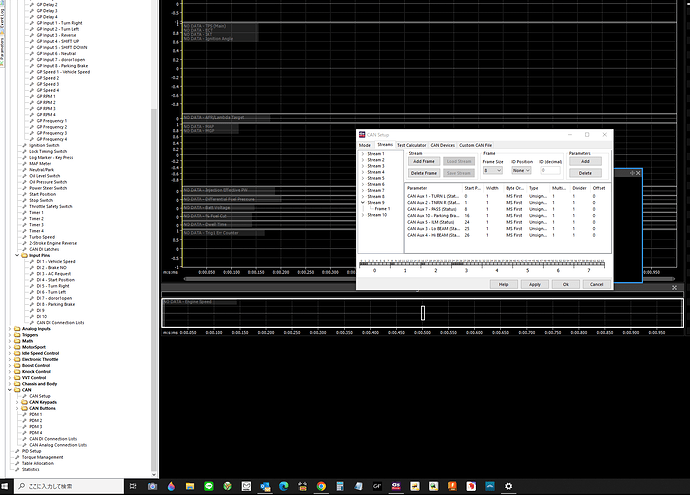Expand the Stream 3 tree node

(362, 165)
